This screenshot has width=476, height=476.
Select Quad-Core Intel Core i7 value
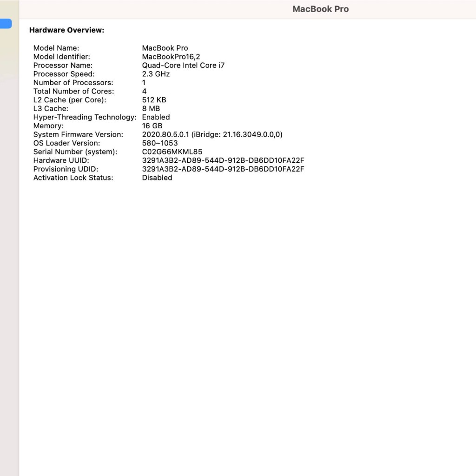183,65
